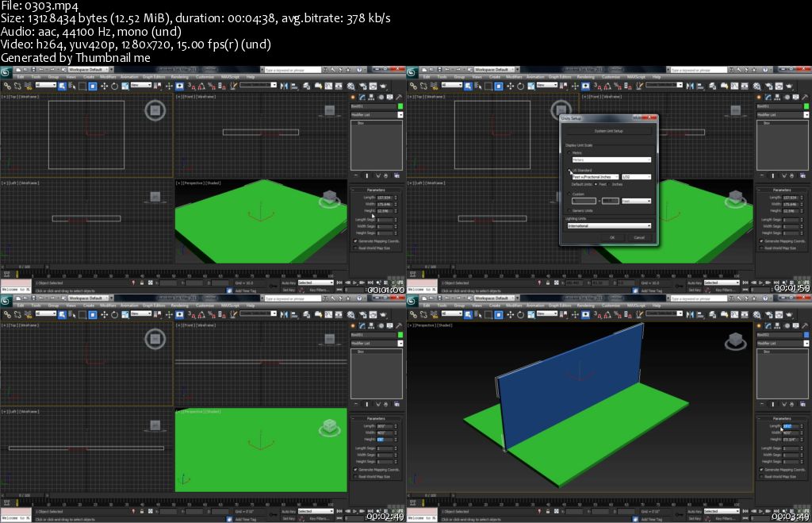Click Mirror tool in 00:02:49 frame toolbar
Screen dimensions: 812x523
284,314
